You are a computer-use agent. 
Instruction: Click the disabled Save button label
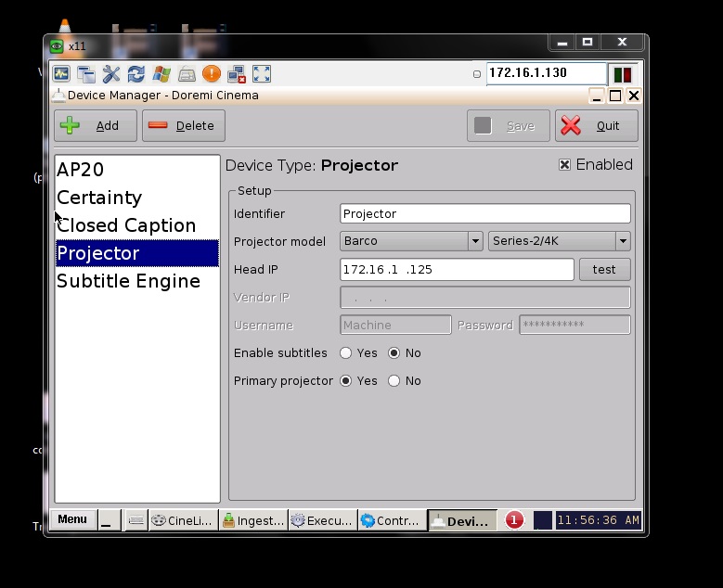point(521,126)
